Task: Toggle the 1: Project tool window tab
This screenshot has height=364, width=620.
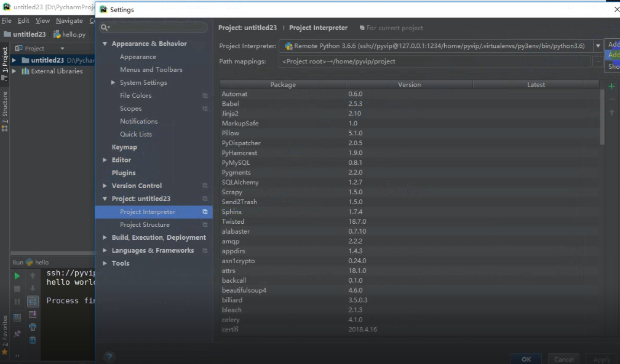Action: coord(5,63)
